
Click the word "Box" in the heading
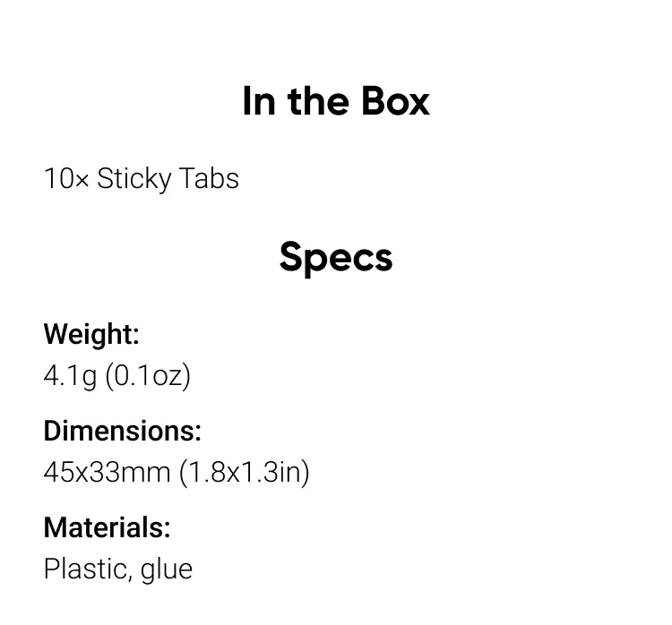(395, 101)
